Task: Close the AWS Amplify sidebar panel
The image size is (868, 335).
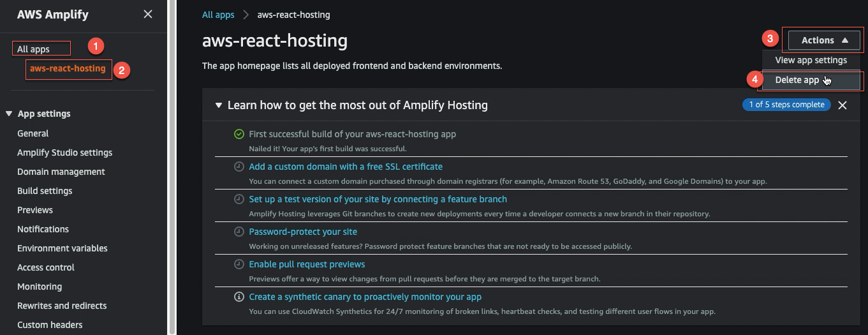Action: click(x=148, y=14)
